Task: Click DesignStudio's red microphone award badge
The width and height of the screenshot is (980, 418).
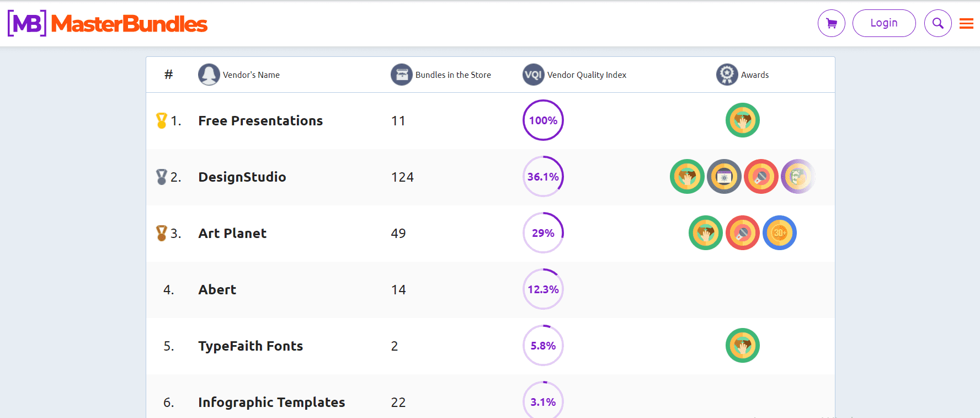Action: [x=761, y=177]
